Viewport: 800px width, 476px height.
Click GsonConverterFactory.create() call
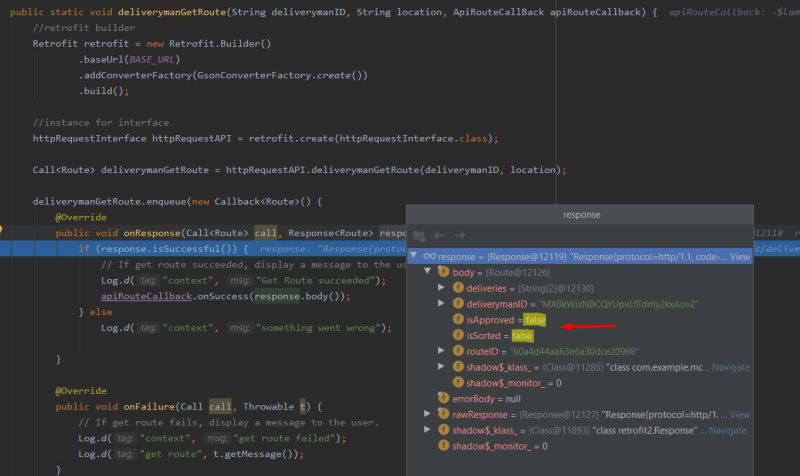(x=282, y=76)
